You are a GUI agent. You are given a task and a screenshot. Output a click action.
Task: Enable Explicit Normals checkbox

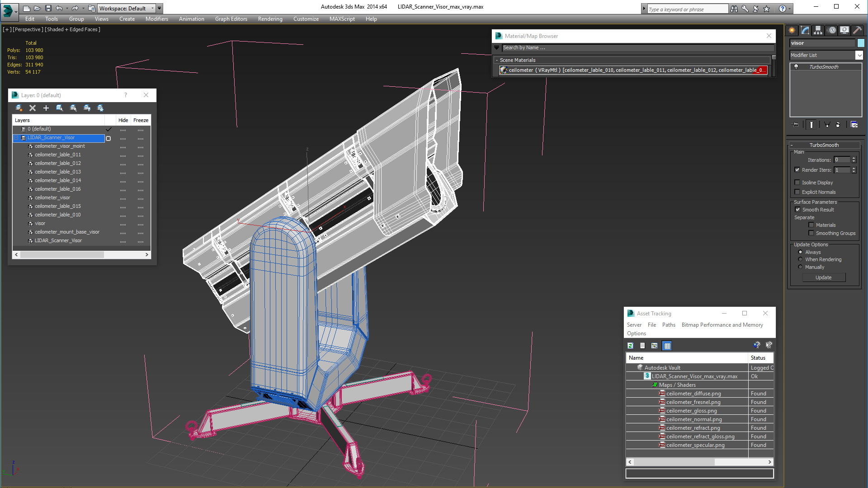pos(797,192)
